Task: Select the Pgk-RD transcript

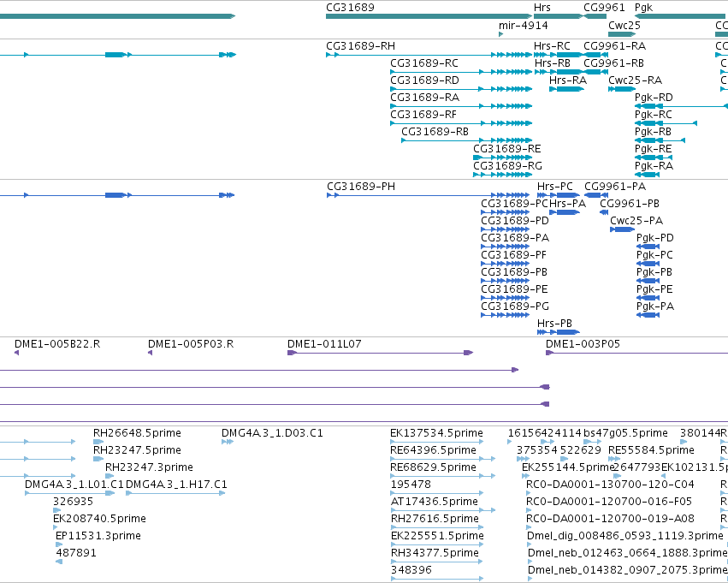Action: pyautogui.click(x=681, y=106)
